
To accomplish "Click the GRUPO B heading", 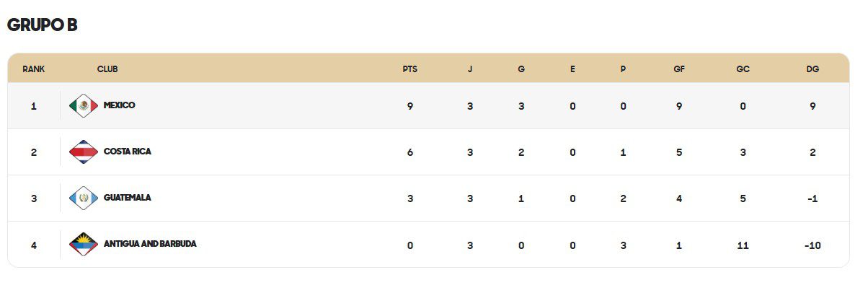I will tap(43, 25).
